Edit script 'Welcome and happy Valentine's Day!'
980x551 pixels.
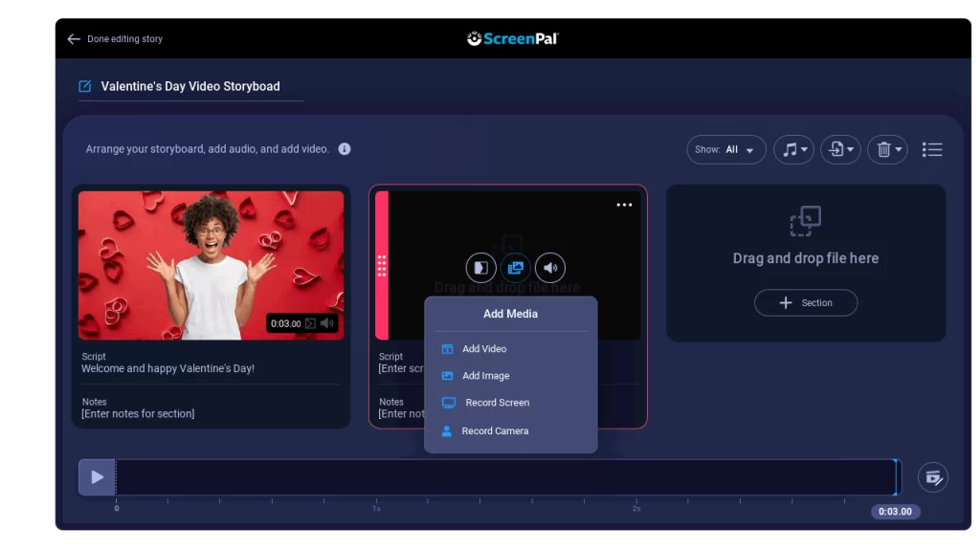pyautogui.click(x=167, y=368)
